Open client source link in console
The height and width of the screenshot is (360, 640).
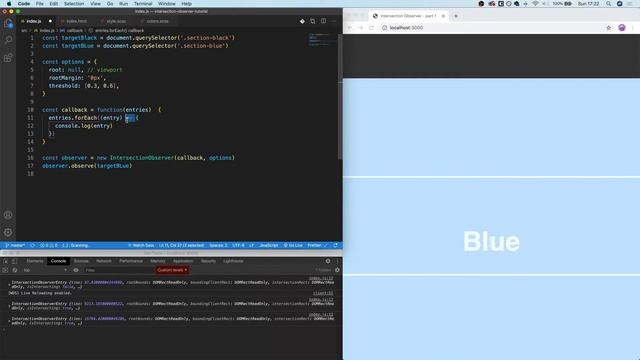(323, 293)
